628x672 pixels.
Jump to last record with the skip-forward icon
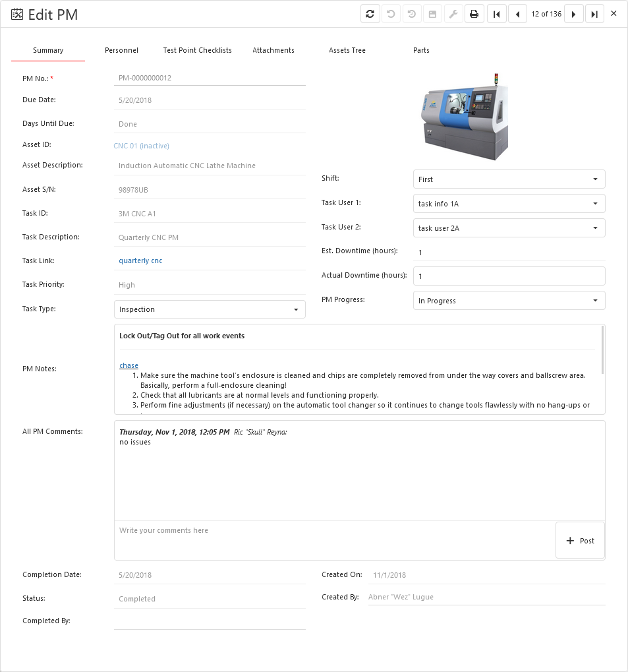click(594, 13)
